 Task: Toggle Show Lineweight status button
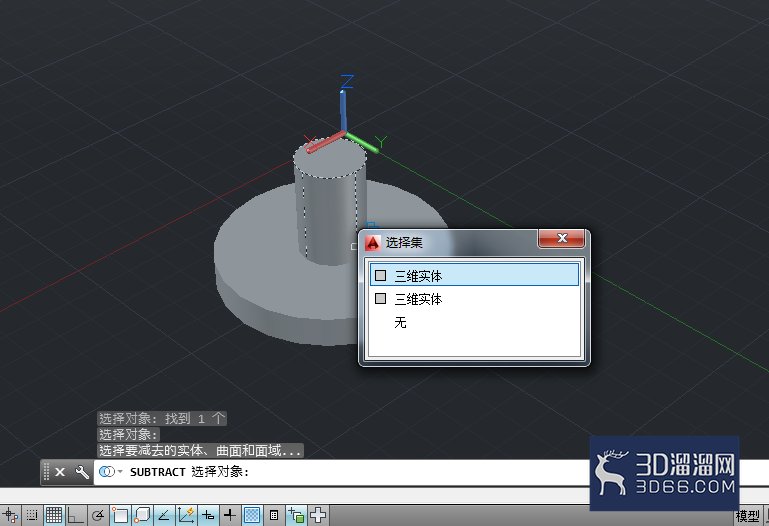[230, 515]
